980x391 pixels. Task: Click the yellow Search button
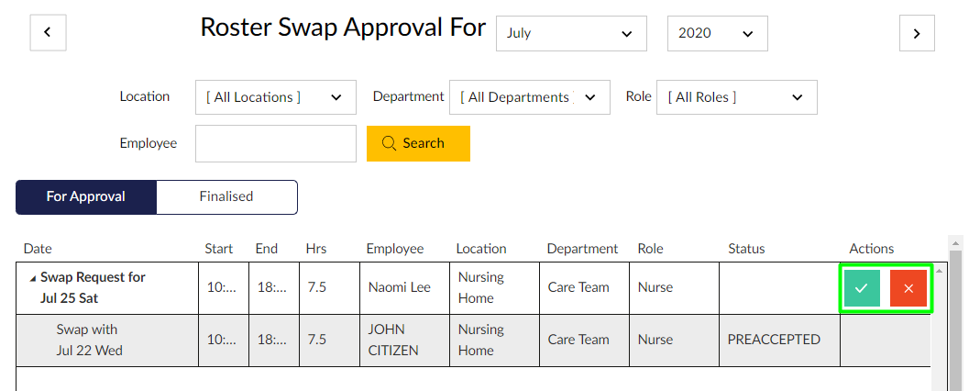(418, 143)
